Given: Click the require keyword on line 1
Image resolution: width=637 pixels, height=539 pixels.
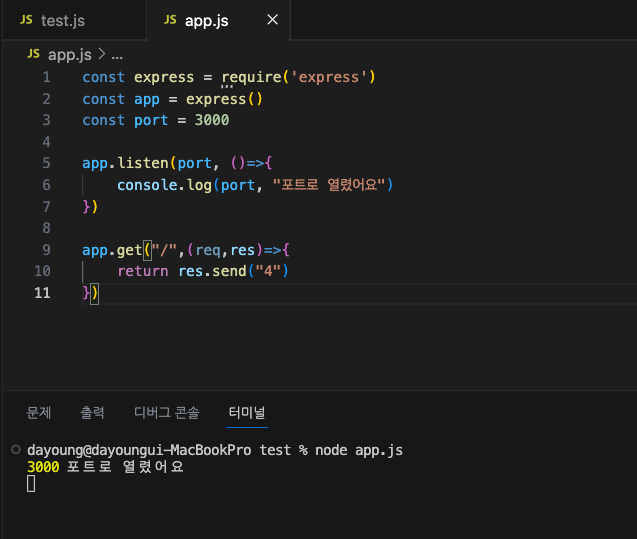Looking at the screenshot, I should click(251, 77).
